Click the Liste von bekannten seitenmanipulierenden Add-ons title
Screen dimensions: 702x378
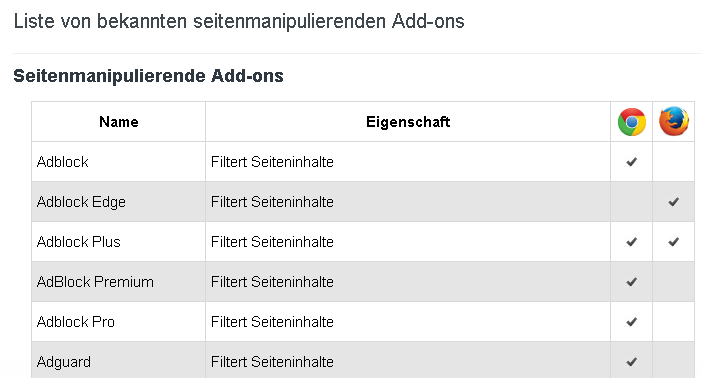239,21
